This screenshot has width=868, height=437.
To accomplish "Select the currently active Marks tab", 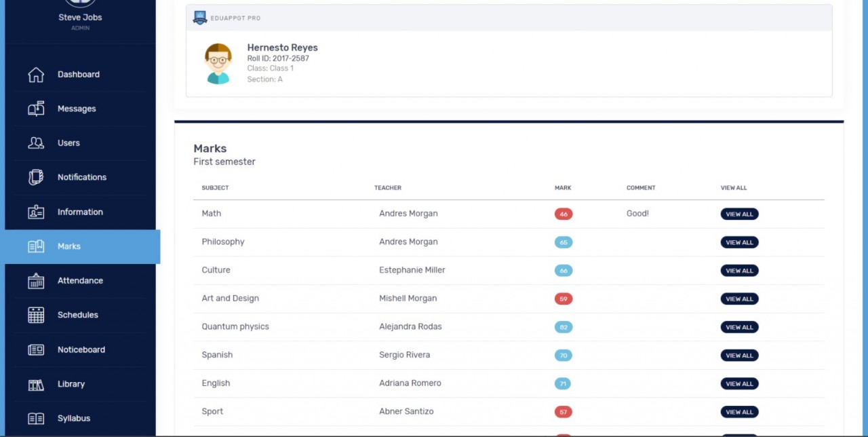I will click(68, 246).
